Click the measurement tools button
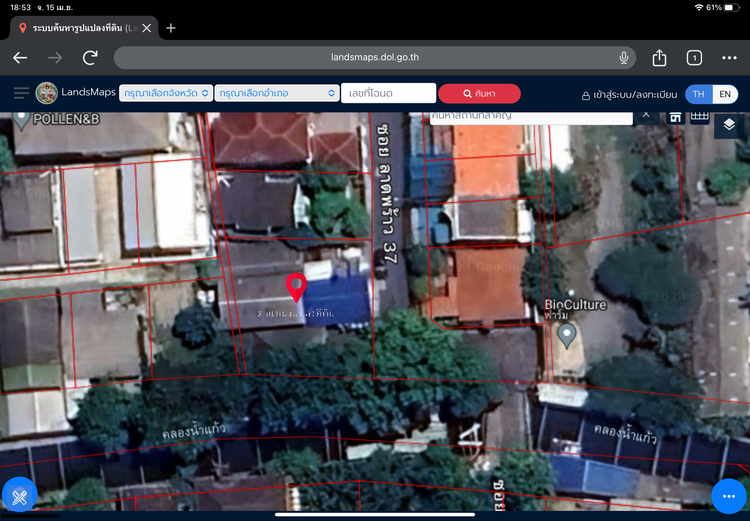 pyautogui.click(x=19, y=496)
